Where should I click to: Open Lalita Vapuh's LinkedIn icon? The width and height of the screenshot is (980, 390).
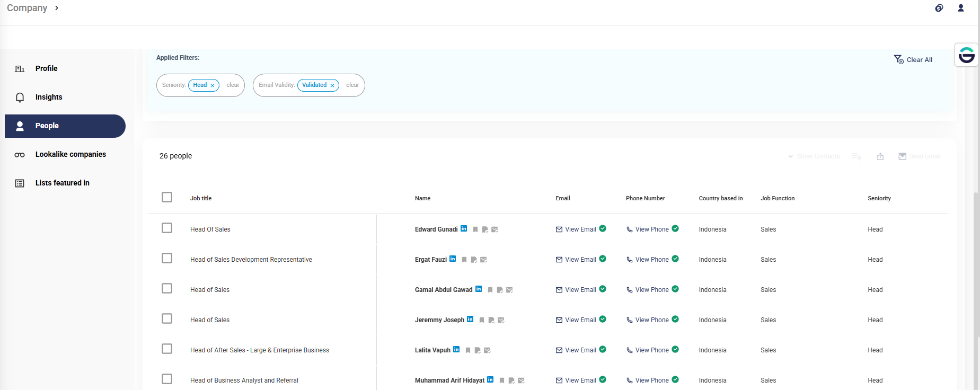[456, 350]
